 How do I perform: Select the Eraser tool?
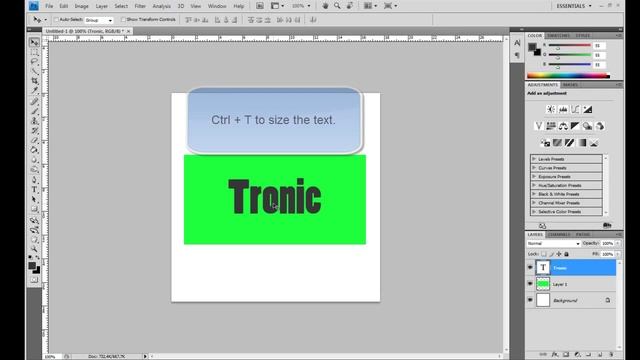[35, 140]
